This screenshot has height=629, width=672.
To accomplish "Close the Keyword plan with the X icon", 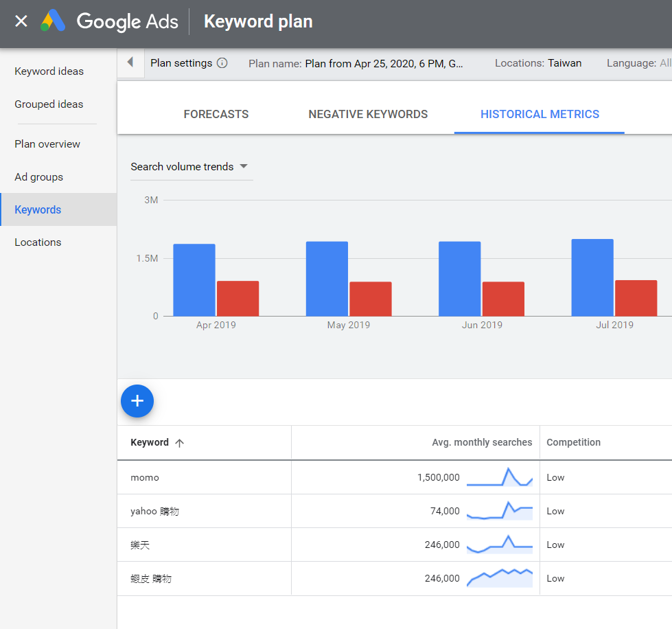I will pyautogui.click(x=21, y=21).
